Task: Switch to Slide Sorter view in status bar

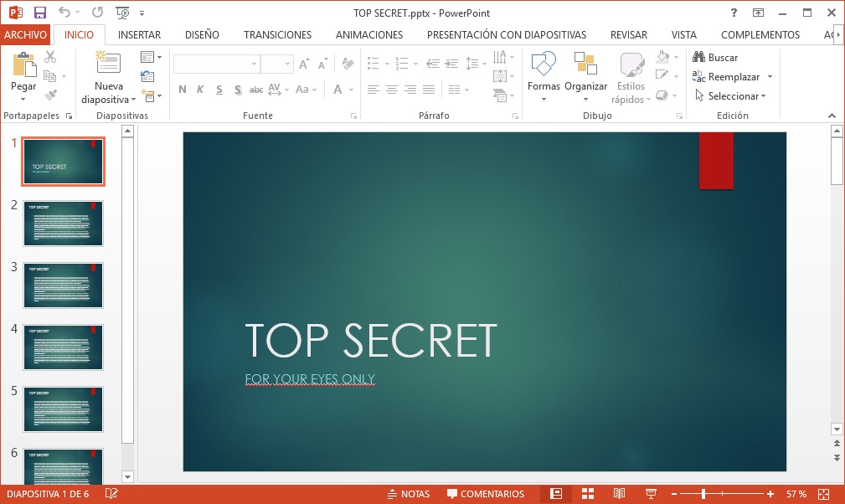Action: 588,494
